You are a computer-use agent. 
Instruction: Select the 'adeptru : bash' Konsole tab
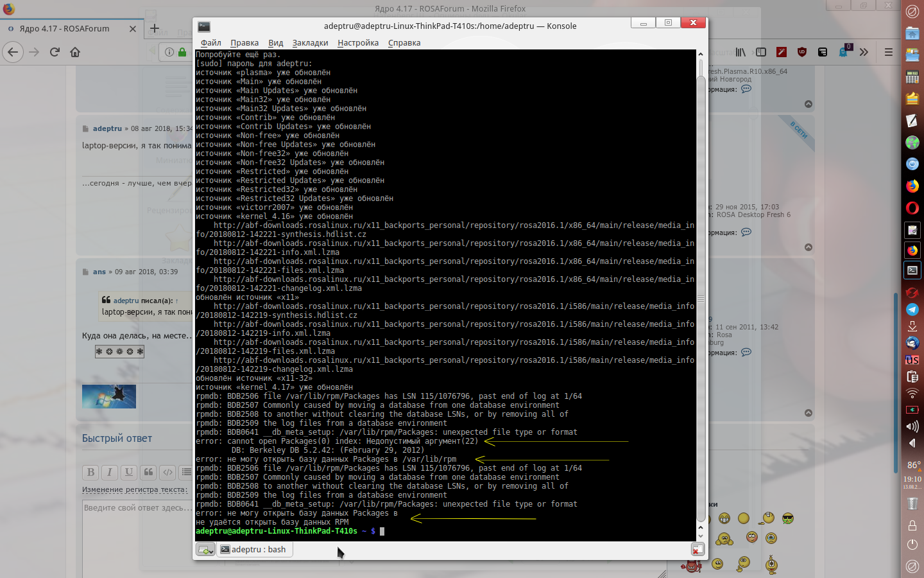pyautogui.click(x=254, y=550)
